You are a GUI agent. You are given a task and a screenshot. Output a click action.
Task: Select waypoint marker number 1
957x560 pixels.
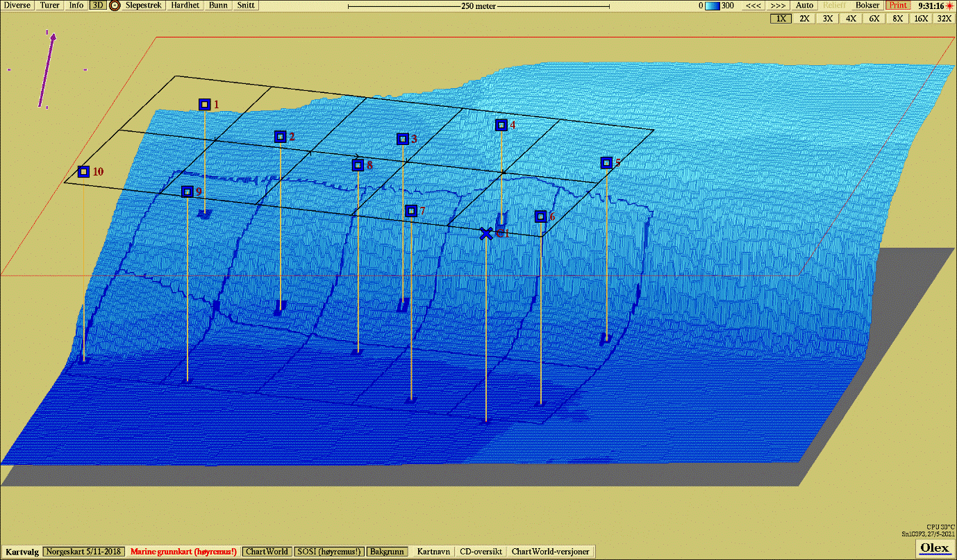point(204,104)
